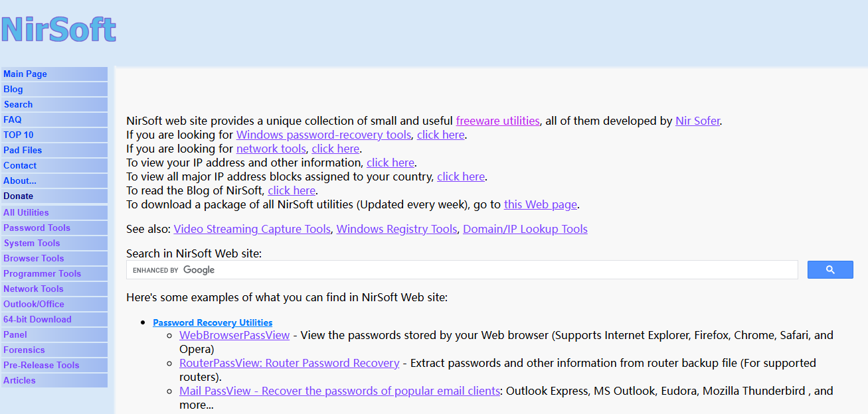Follow the freeware utilities link

pyautogui.click(x=497, y=121)
